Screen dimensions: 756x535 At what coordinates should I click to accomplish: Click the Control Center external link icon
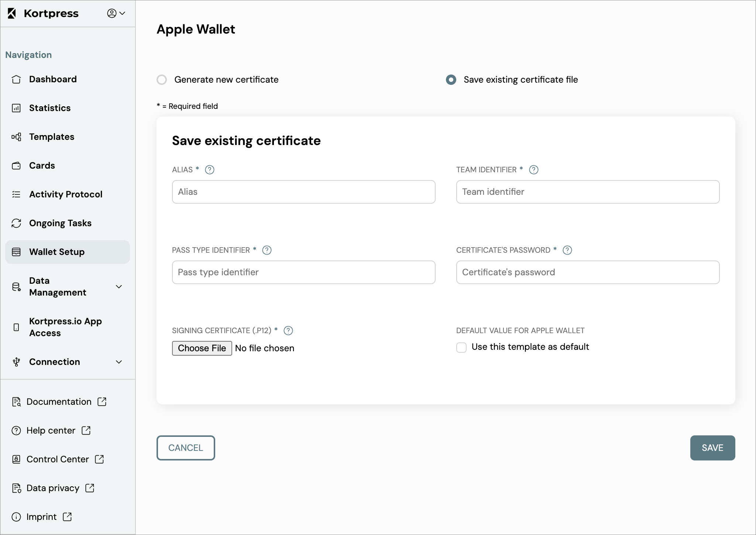100,459
